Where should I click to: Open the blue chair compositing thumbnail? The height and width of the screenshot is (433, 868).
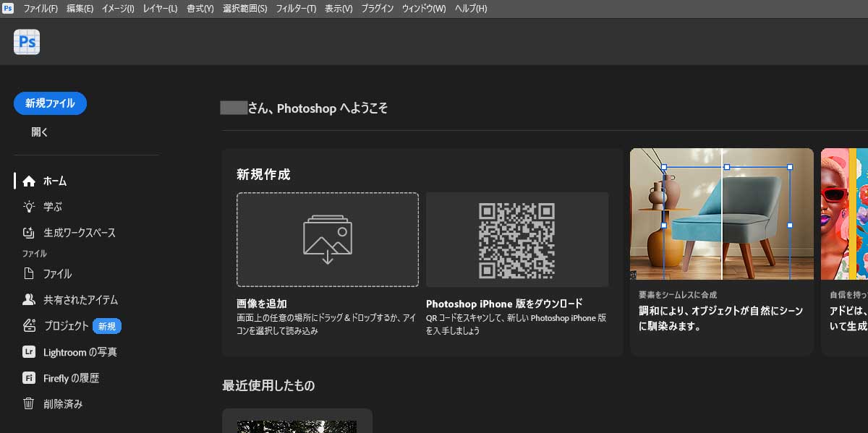(722, 214)
